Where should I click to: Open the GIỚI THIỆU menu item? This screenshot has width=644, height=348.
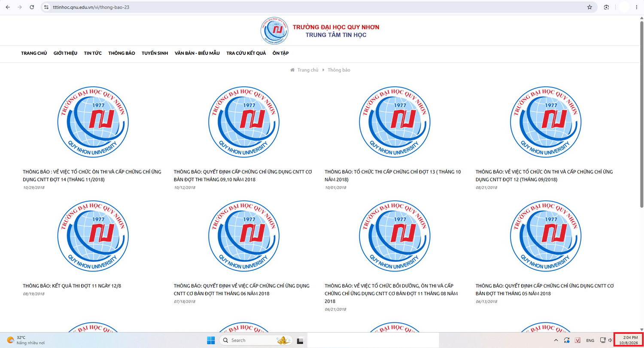tap(65, 53)
